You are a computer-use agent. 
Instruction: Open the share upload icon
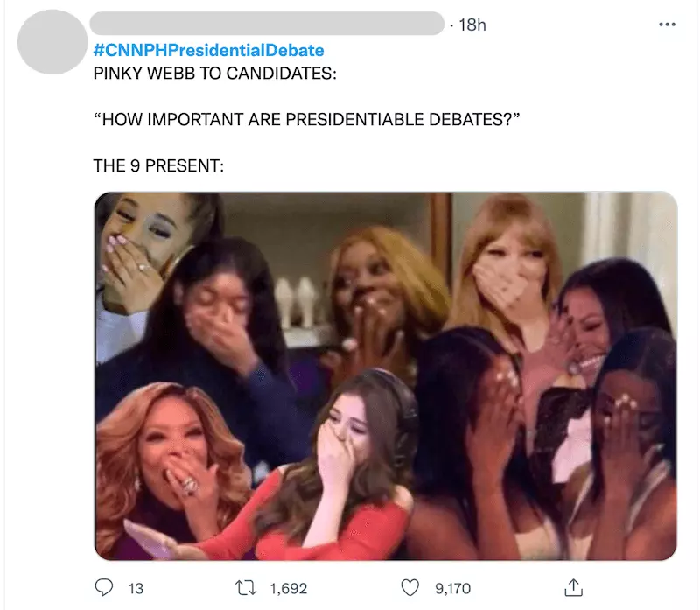click(574, 587)
